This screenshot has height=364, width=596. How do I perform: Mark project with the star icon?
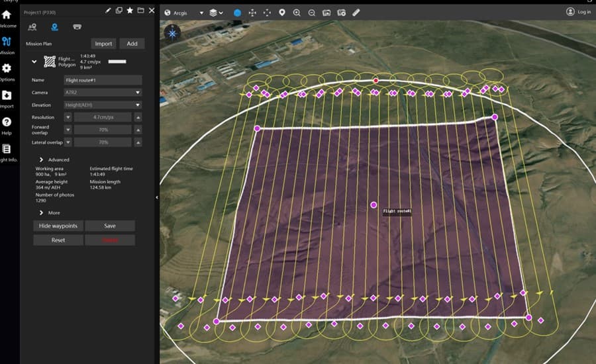pyautogui.click(x=130, y=11)
